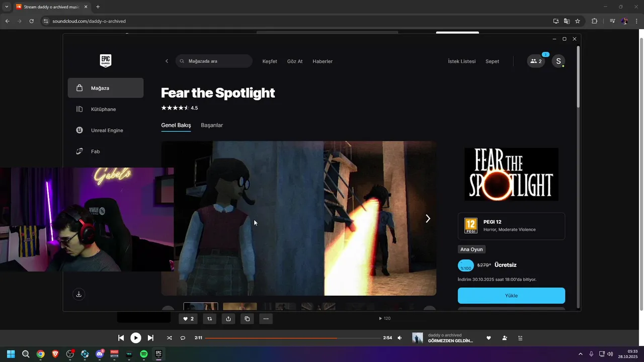The image size is (644, 362).
Task: Open the Epic friends list button
Action: 536,61
